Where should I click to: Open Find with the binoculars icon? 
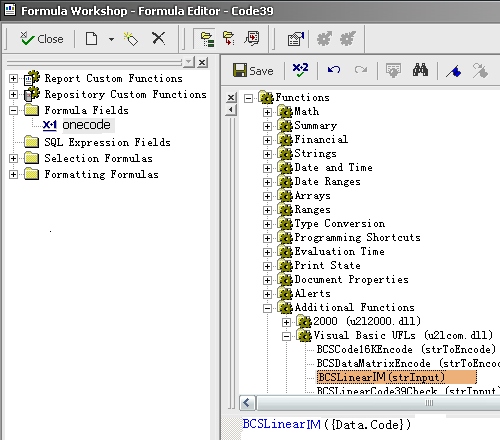point(420,70)
